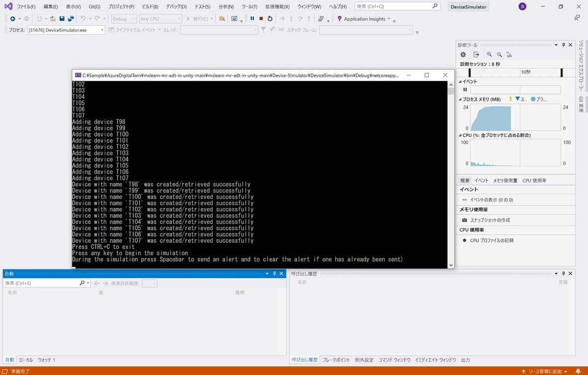The width and height of the screenshot is (588, 375).
Task: Click the Application Insights lightbulb icon
Action: [340, 19]
